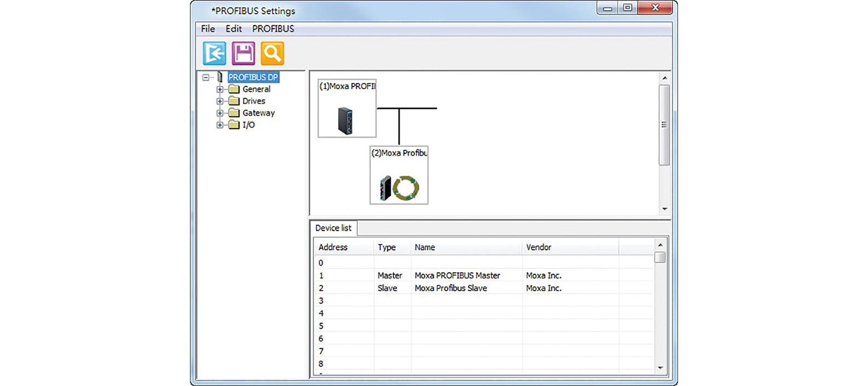868x386 pixels.
Task: Select address 8 row in device list
Action: pos(484,364)
